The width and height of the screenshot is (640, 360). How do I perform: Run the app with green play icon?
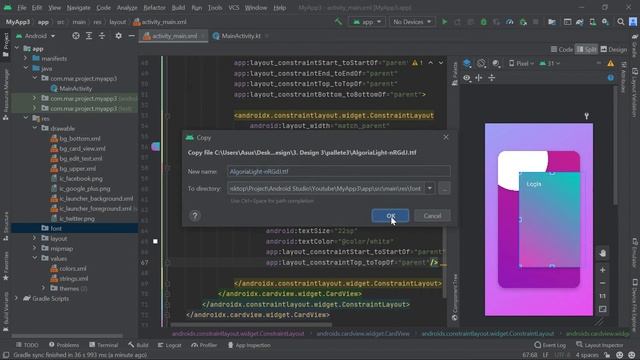pos(444,22)
